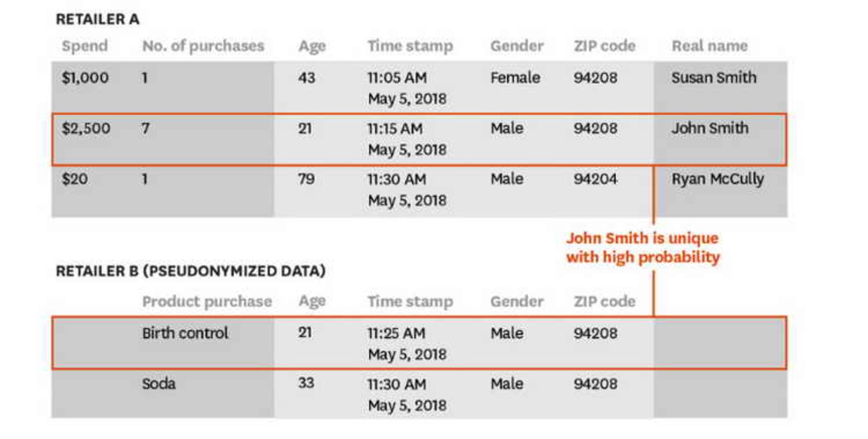Select the "Spend" column header
Image resolution: width=868 pixels, height=439 pixels.
tap(85, 46)
